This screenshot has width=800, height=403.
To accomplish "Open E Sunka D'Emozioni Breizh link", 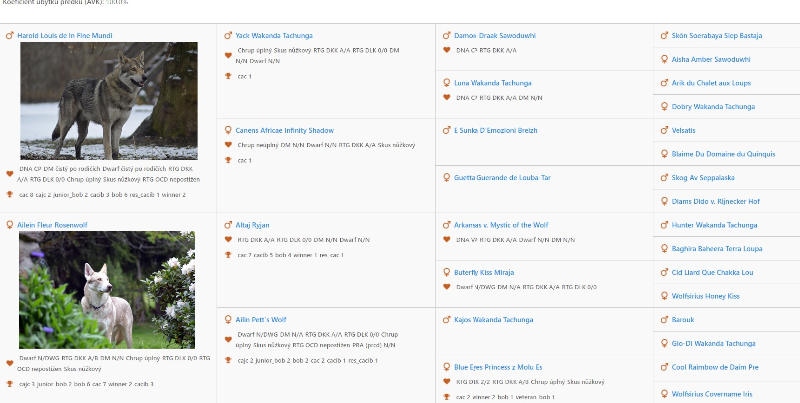I will pyautogui.click(x=495, y=131).
